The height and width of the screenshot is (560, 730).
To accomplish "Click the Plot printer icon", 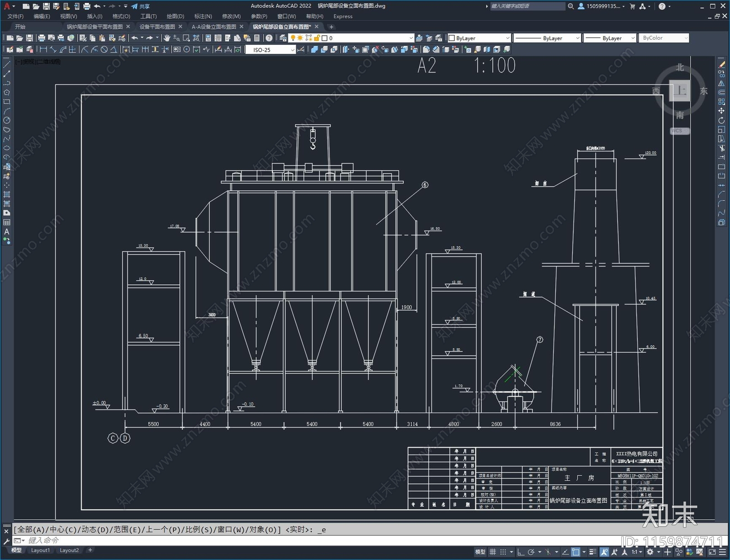I will [x=42, y=38].
